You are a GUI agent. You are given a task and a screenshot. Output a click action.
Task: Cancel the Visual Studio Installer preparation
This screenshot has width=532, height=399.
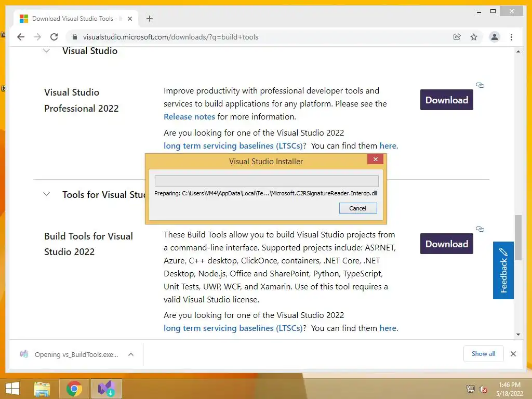pos(358,208)
